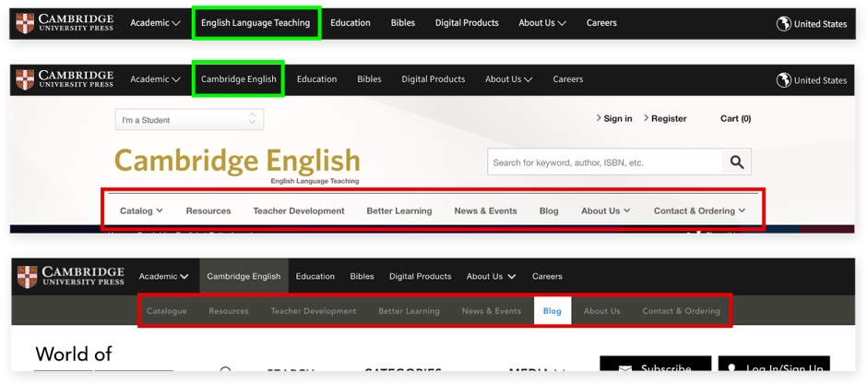Screen dimensions: 868x385
Task: Open About Us in the grey sub-navigation bar
Action: click(x=601, y=311)
